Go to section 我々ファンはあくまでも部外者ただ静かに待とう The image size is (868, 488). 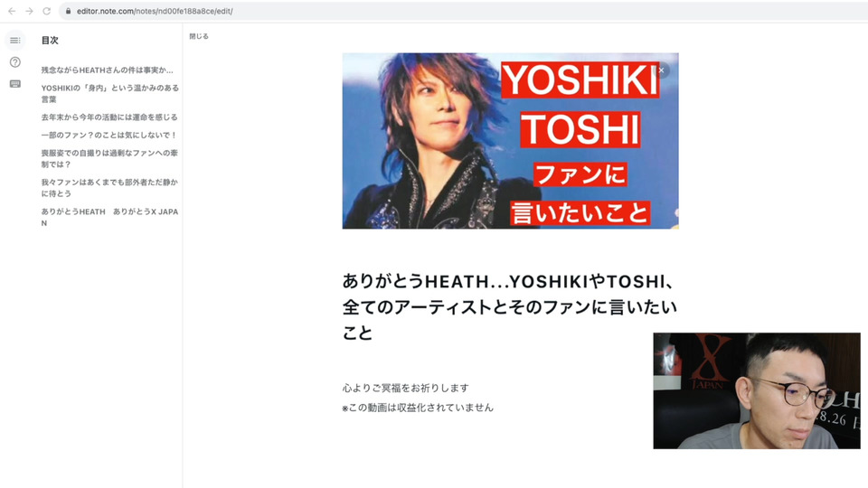pyautogui.click(x=109, y=188)
